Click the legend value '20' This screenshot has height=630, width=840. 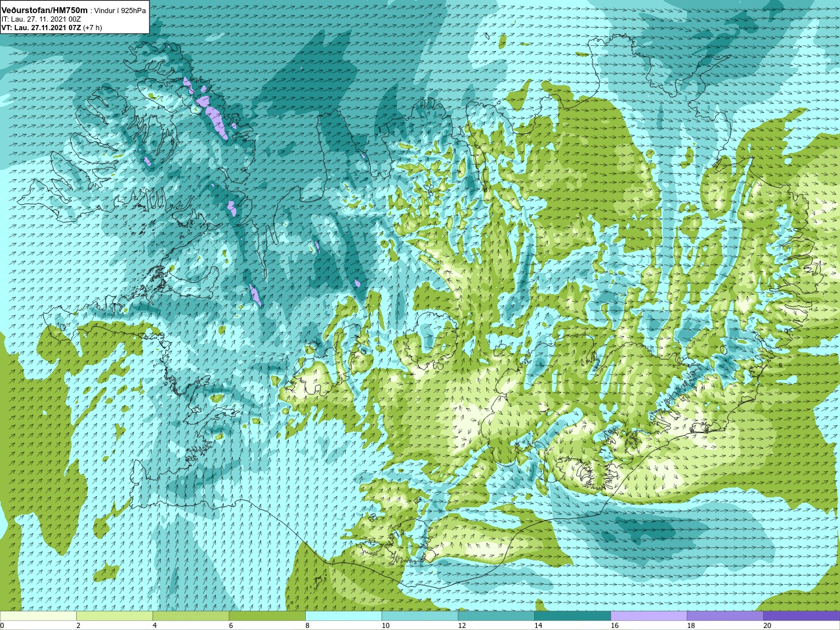pos(767,625)
